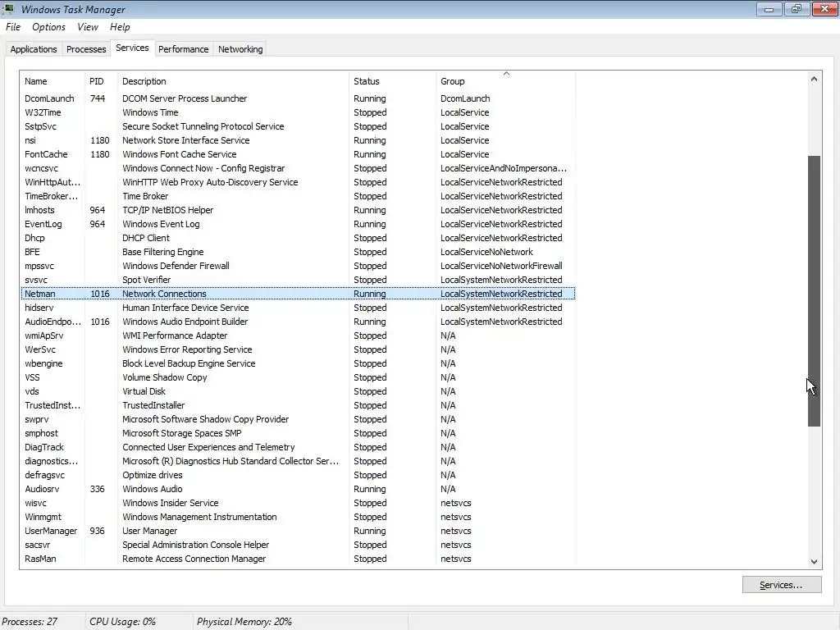
Task: Open the File menu
Action: point(13,27)
